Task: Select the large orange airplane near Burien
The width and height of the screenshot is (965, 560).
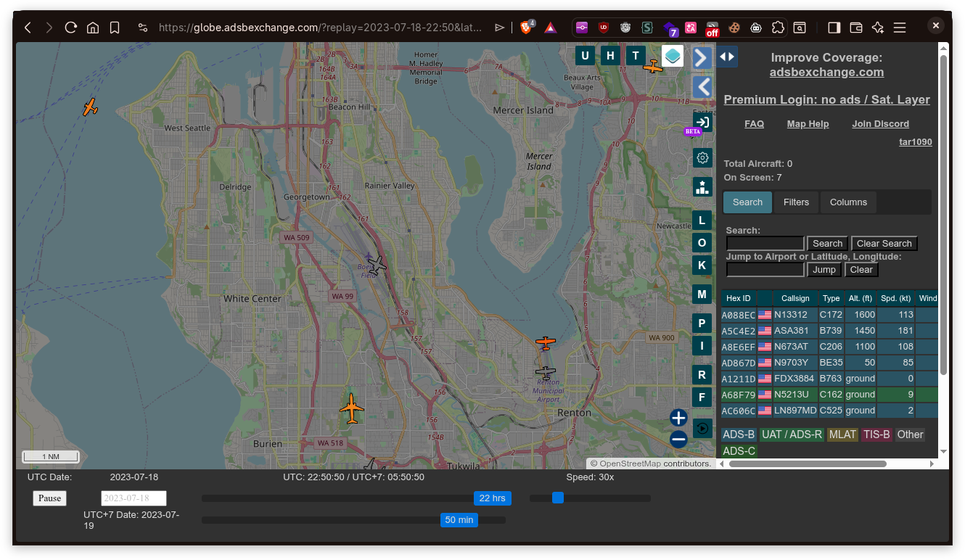Action: (x=352, y=409)
